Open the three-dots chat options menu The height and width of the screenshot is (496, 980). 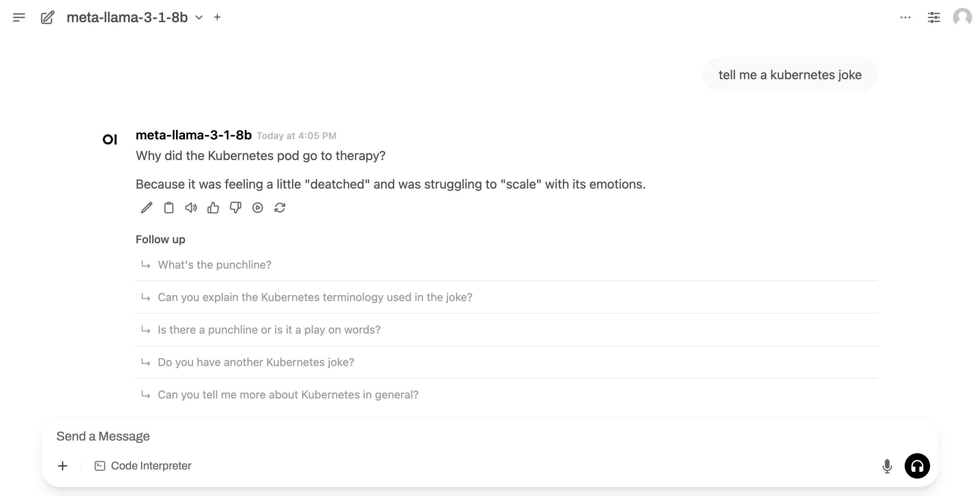coord(905,17)
